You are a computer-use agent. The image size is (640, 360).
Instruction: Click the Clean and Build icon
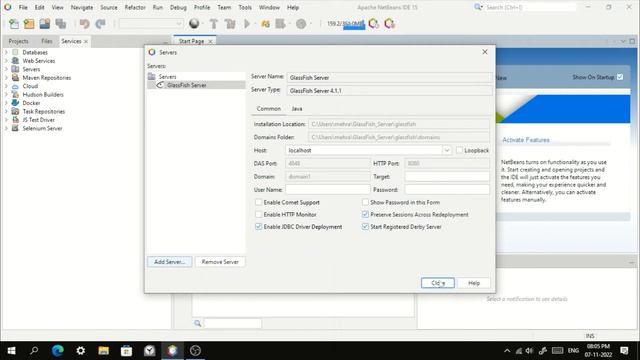tap(230, 24)
